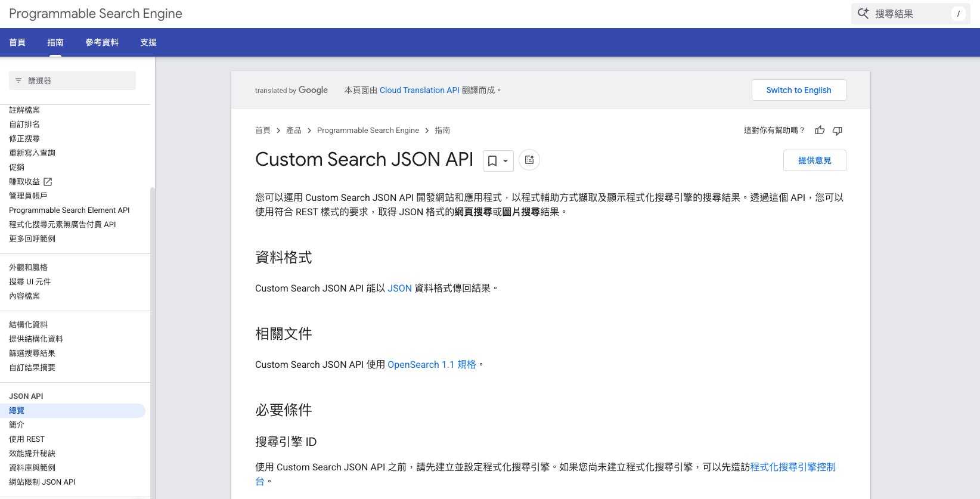Click the translated by Google label
The width and height of the screenshot is (980, 499).
click(291, 90)
